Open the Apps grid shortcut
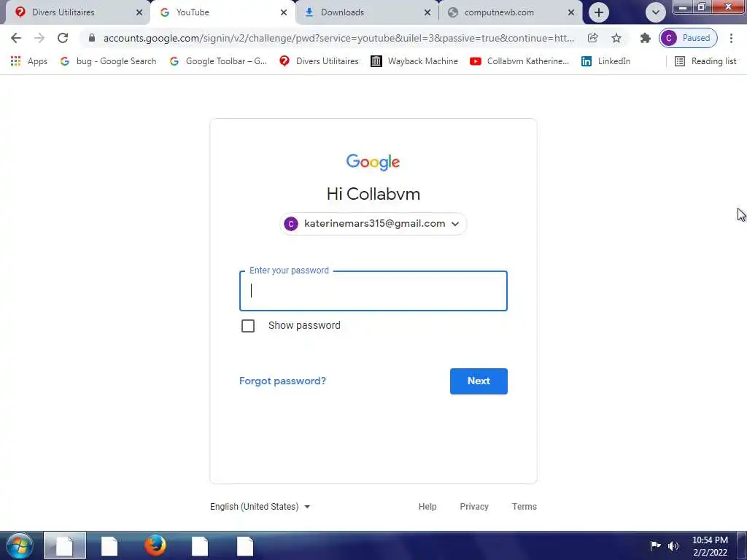The width and height of the screenshot is (747, 560). pos(29,61)
